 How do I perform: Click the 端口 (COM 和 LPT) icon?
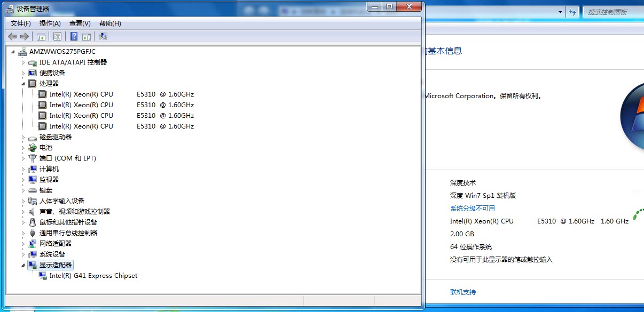tap(33, 158)
